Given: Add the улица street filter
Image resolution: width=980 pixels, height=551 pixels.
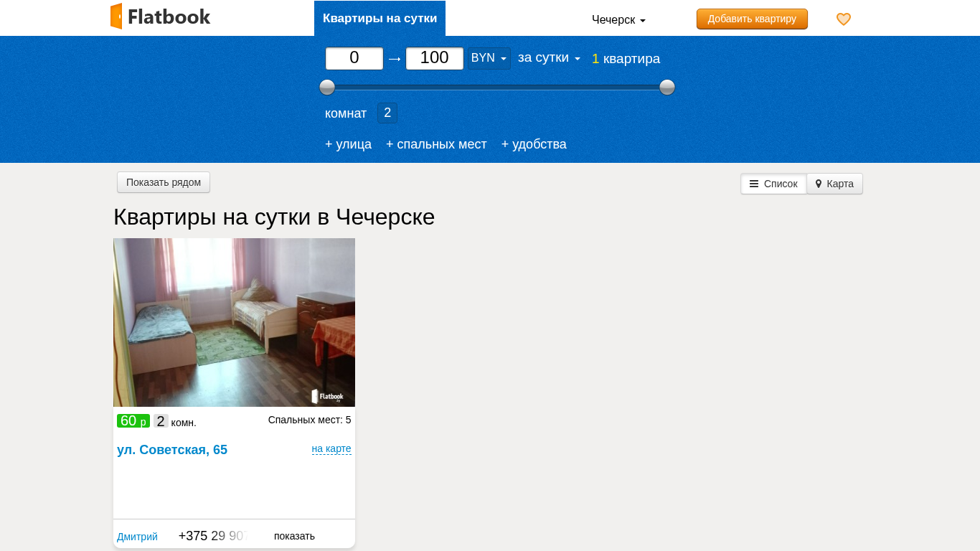Looking at the screenshot, I should (348, 144).
